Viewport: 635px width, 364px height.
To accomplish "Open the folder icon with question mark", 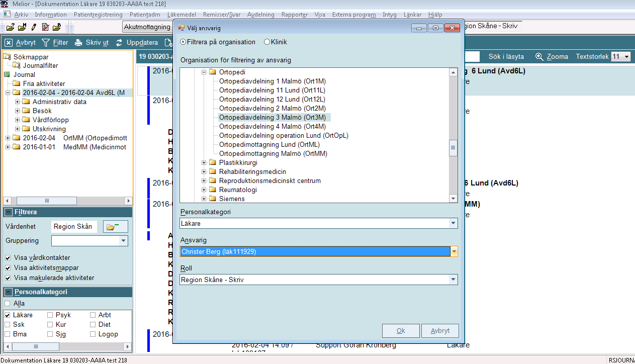I will 11,27.
